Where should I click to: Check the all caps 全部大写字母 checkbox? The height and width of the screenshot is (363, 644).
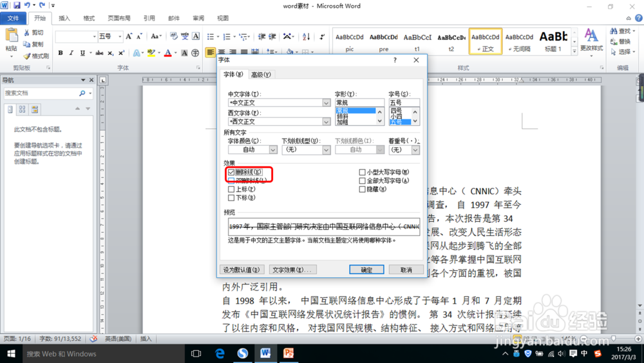[362, 181]
